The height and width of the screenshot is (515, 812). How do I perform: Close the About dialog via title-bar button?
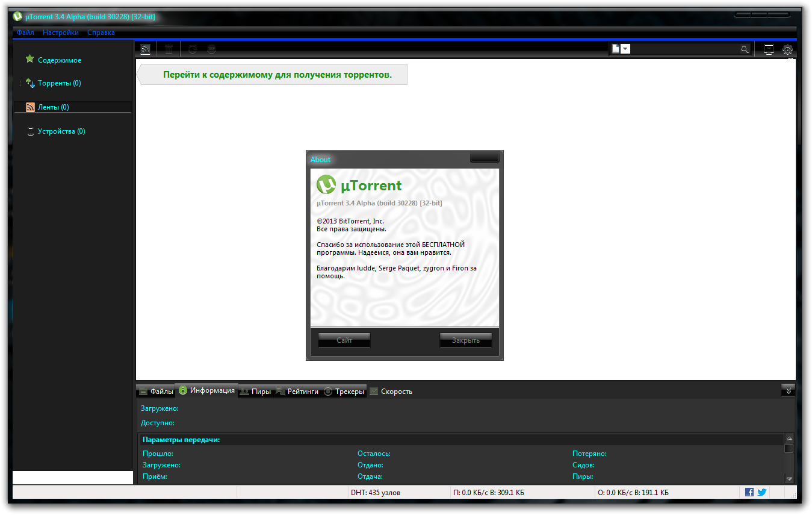pyautogui.click(x=485, y=158)
